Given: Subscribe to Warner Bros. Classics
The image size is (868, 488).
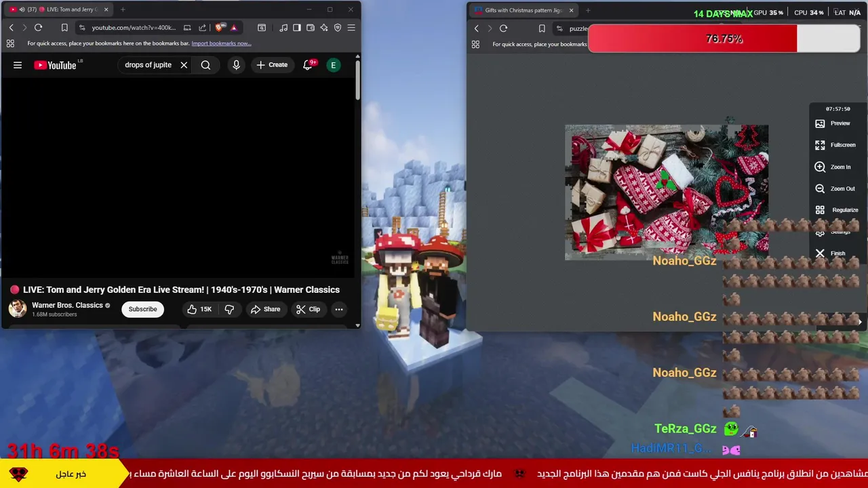Looking at the screenshot, I should point(142,309).
